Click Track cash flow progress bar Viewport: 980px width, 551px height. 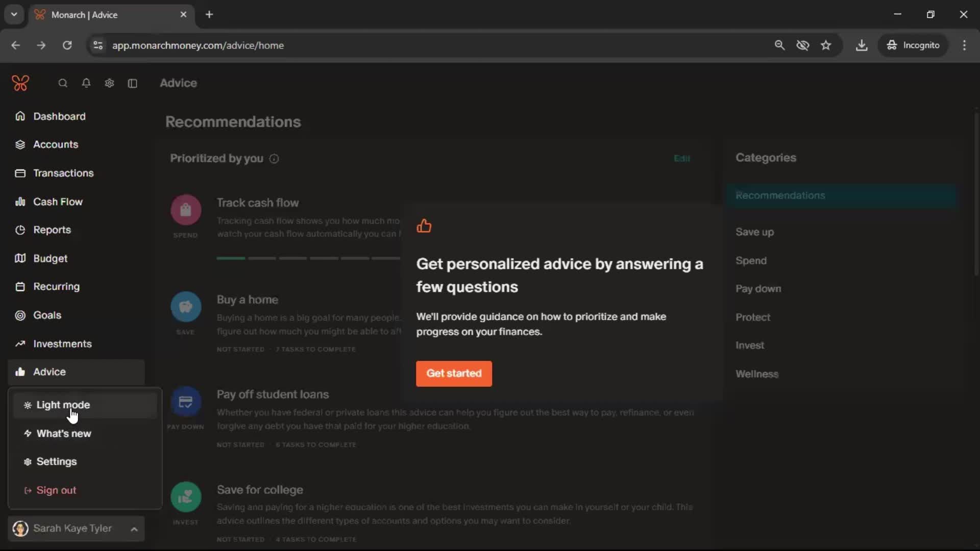(308, 259)
